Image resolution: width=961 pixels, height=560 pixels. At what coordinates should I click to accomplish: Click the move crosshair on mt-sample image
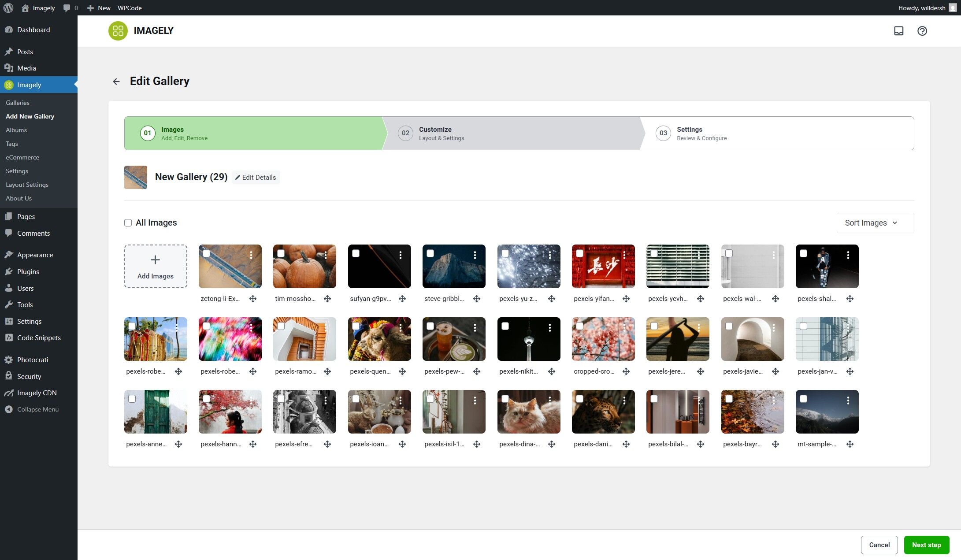coord(850,444)
